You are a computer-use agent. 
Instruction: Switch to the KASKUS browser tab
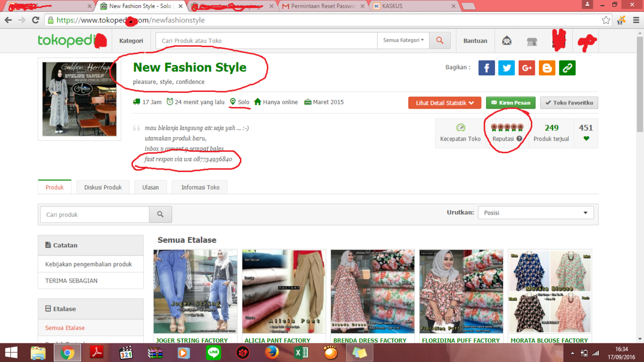[411, 6]
